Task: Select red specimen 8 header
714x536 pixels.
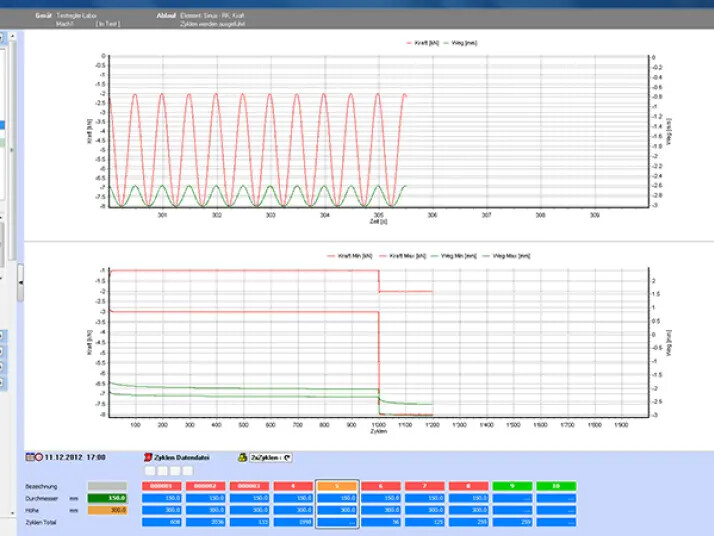Action: pyautogui.click(x=468, y=485)
